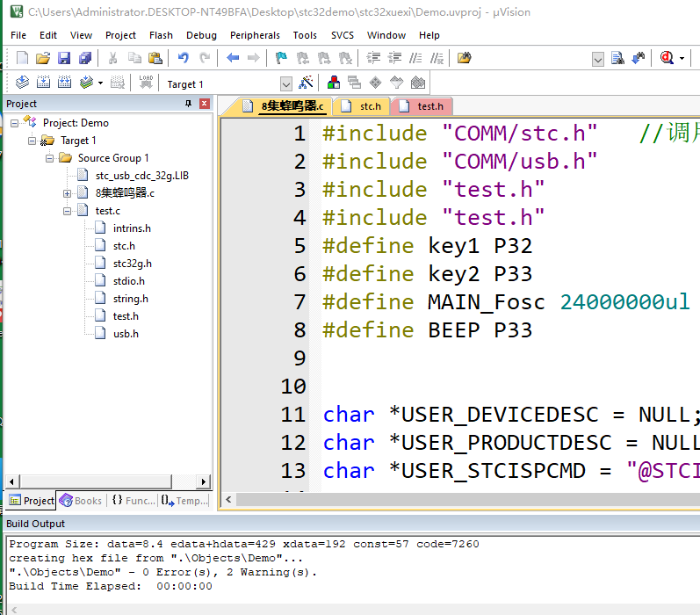This screenshot has width=700, height=615.
Task: Collapse the Project: Demo tree node
Action: coord(14,123)
